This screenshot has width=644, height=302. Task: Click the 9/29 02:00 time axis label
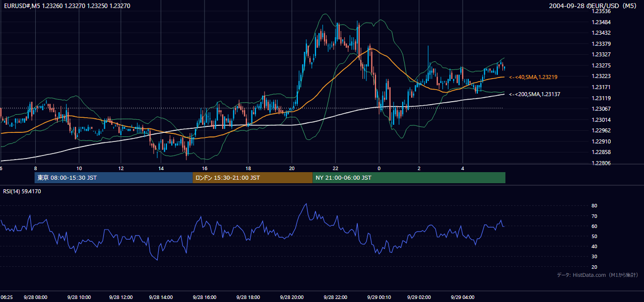pos(419,297)
